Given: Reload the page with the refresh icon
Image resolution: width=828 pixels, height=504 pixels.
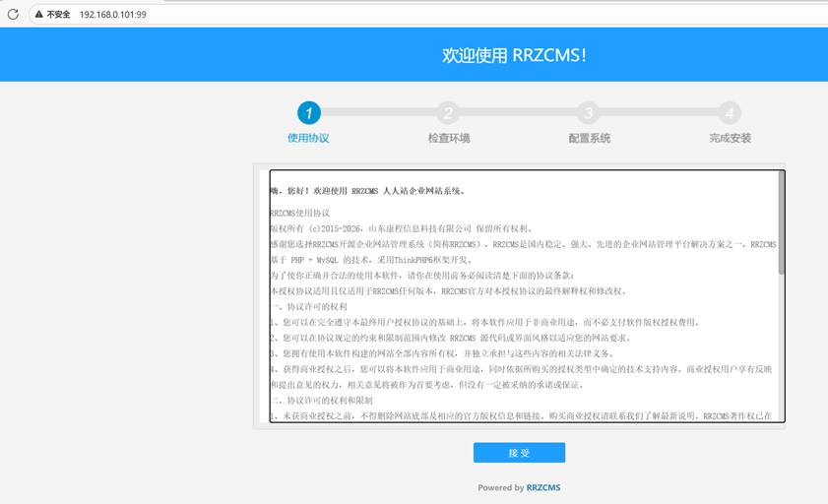Looking at the screenshot, I should (13, 14).
